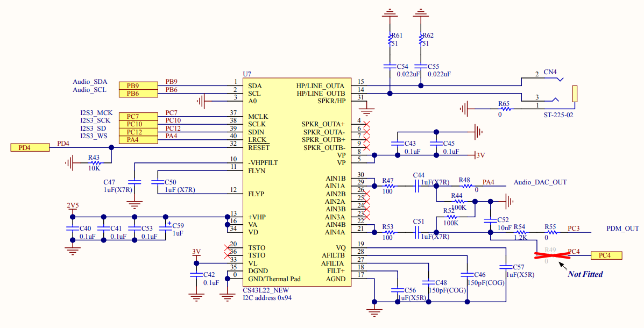Image resolution: width=644 pixels, height=328 pixels.
Task: Select the Not Fitted annotation text
Action: [585, 274]
